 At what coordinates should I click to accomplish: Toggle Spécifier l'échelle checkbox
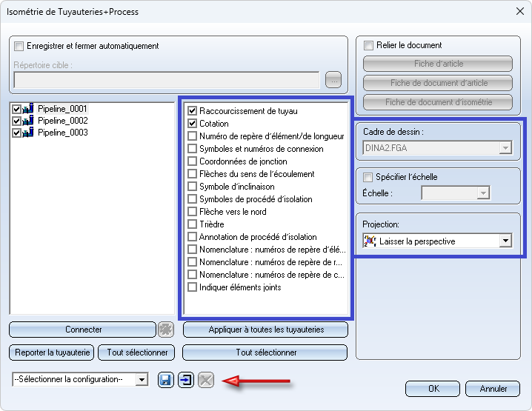point(368,177)
